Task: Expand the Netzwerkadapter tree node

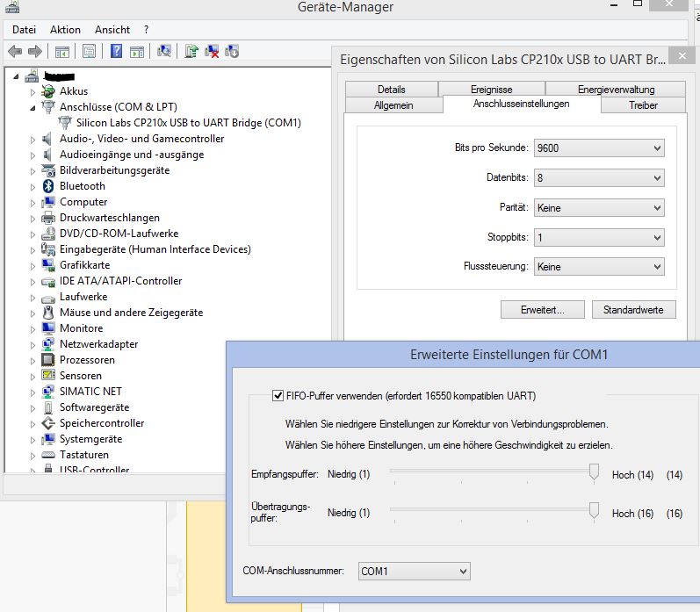Action: 34,344
